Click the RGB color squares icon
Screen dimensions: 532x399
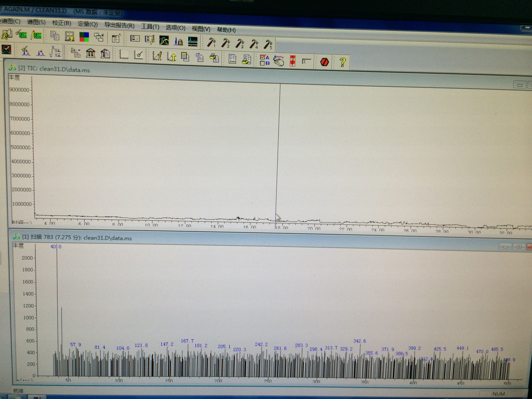point(84,37)
